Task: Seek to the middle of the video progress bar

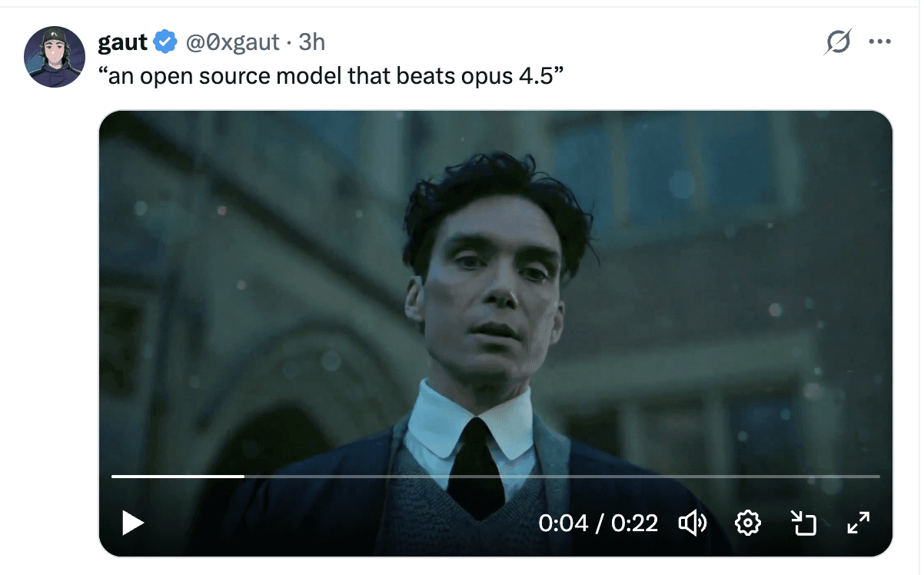Action: [x=496, y=477]
